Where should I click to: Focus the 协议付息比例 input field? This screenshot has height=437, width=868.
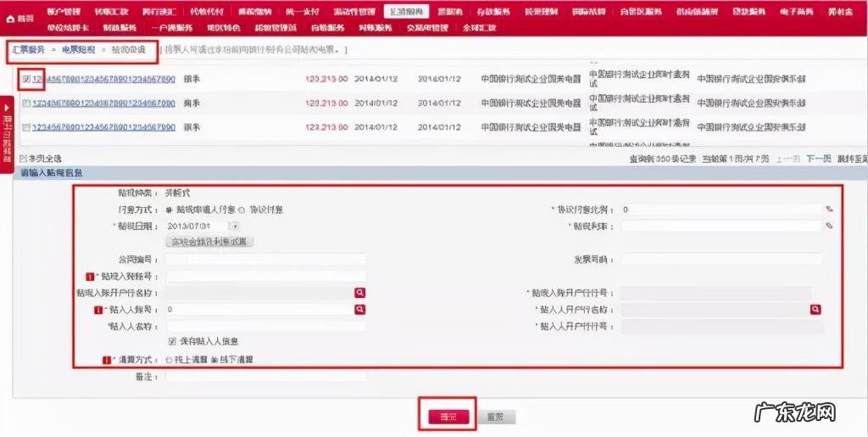click(x=722, y=210)
